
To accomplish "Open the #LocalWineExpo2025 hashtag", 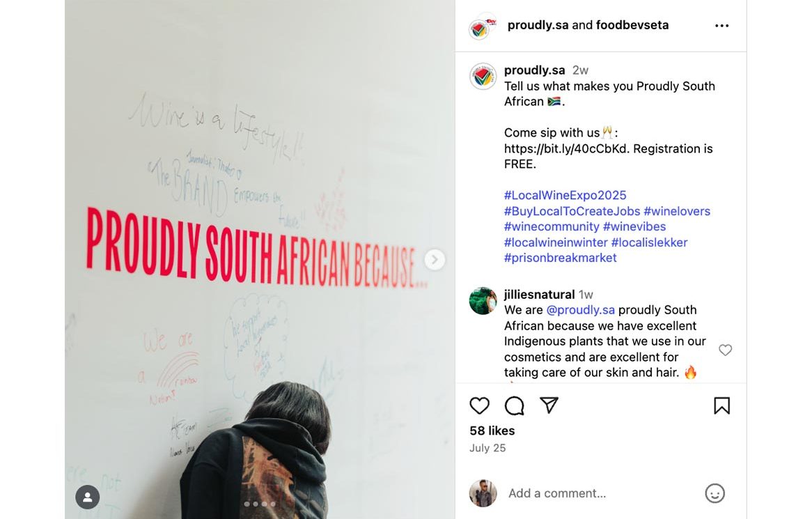I will 565,195.
